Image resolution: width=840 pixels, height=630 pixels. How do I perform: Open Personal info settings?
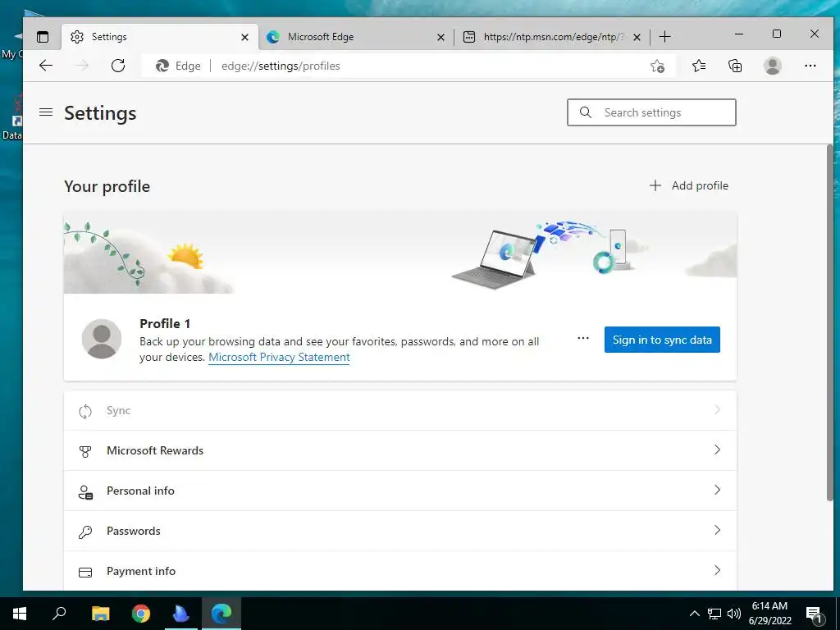[400, 491]
